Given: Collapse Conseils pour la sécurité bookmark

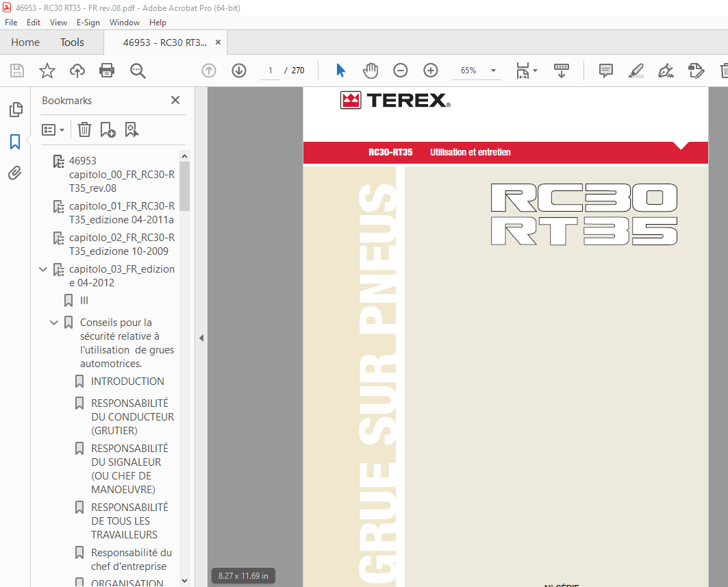Looking at the screenshot, I should [54, 323].
